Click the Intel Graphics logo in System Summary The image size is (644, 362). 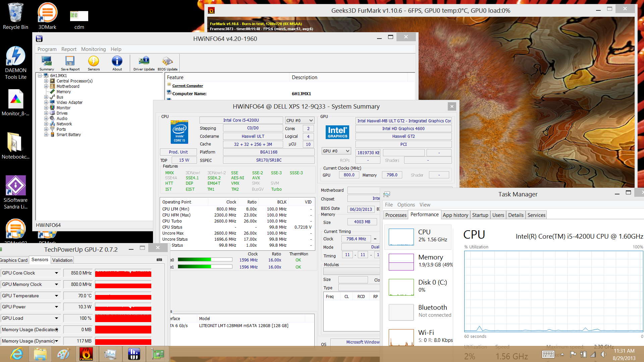tap(337, 132)
